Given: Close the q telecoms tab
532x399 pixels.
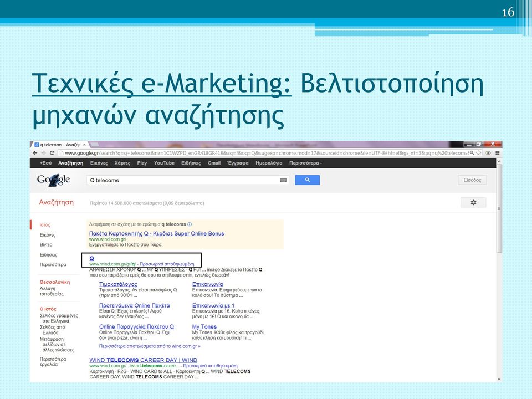Looking at the screenshot, I should (x=84, y=145).
